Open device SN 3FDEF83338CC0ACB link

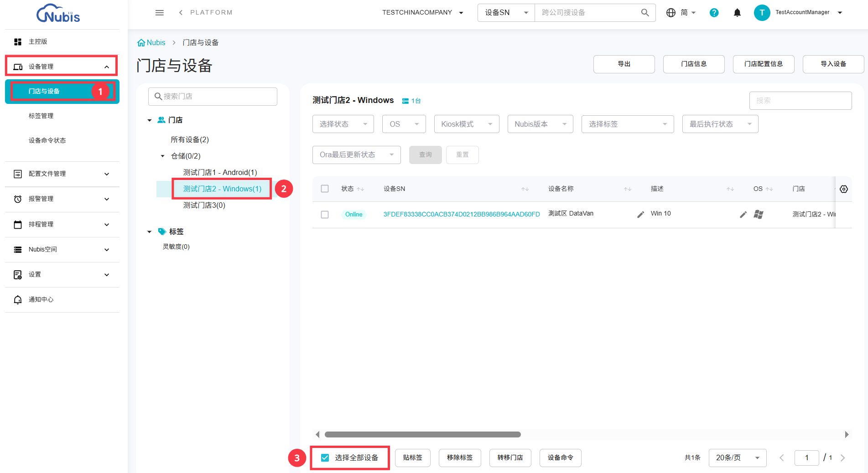pyautogui.click(x=462, y=215)
